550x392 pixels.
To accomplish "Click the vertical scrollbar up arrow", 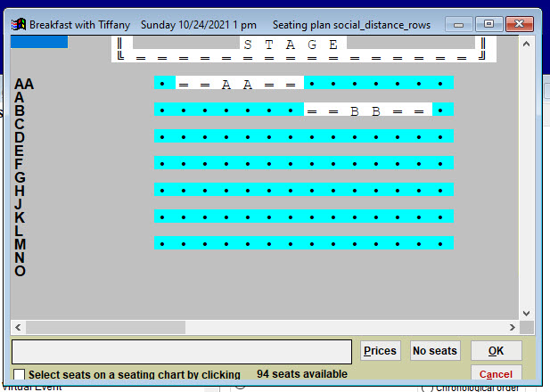I will [x=526, y=45].
